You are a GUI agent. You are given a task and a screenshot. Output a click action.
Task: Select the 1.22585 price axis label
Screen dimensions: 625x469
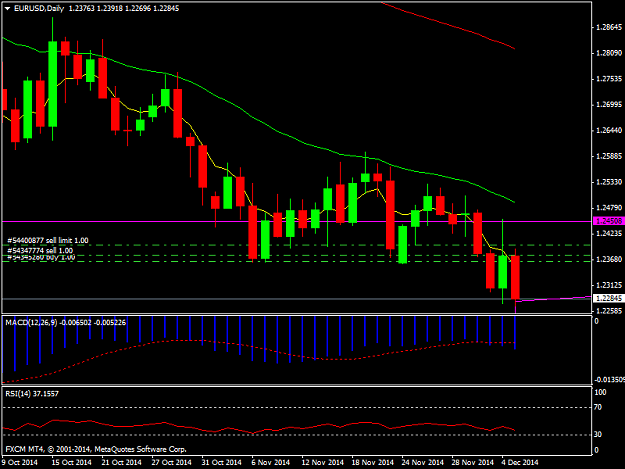pyautogui.click(x=609, y=311)
